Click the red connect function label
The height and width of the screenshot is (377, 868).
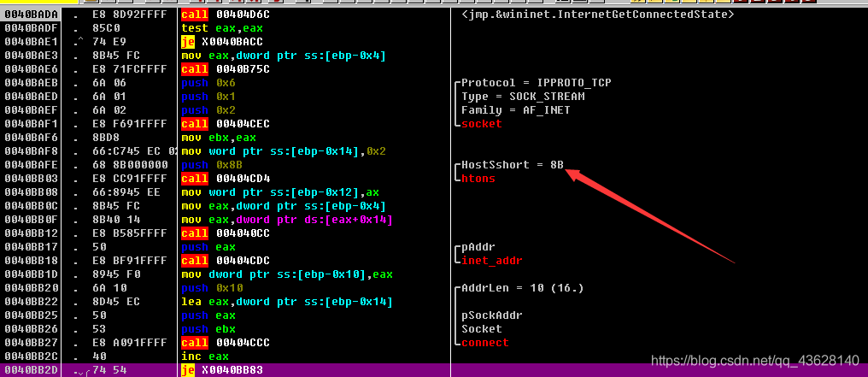pos(484,342)
